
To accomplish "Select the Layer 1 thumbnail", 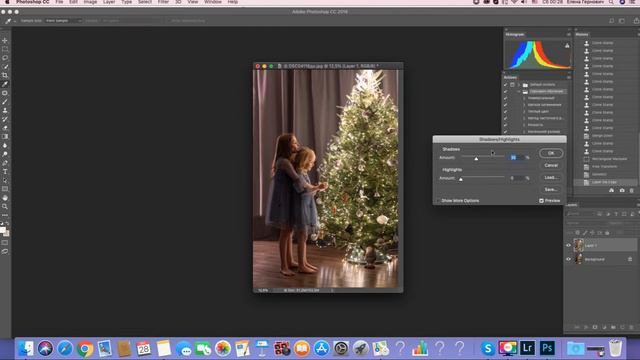I will 579,245.
